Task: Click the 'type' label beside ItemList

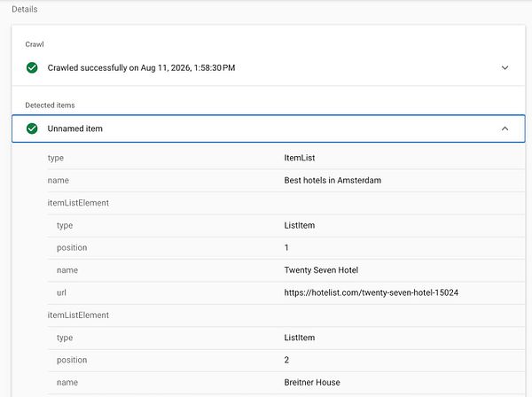Action: 55,159
